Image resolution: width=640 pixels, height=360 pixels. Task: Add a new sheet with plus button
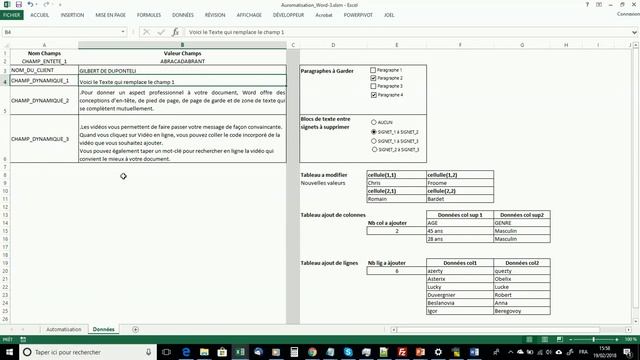[x=136, y=329]
